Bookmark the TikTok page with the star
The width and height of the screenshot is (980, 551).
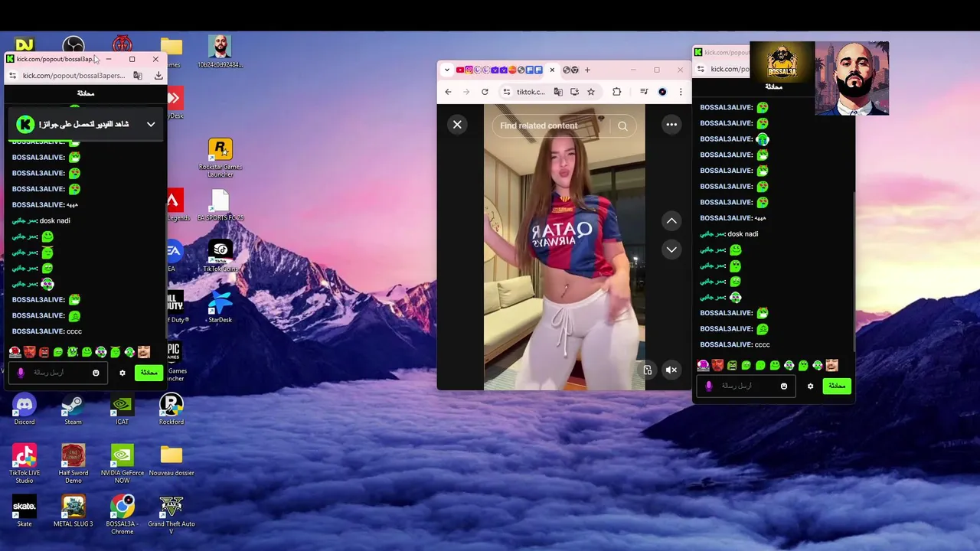591,92
